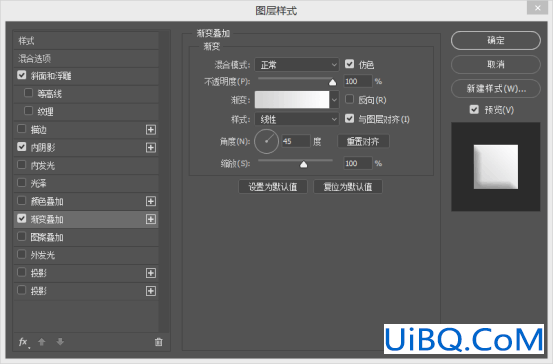Screen dimensions: 554x364
Task: Select the 外发光 label
Action: pos(43,255)
